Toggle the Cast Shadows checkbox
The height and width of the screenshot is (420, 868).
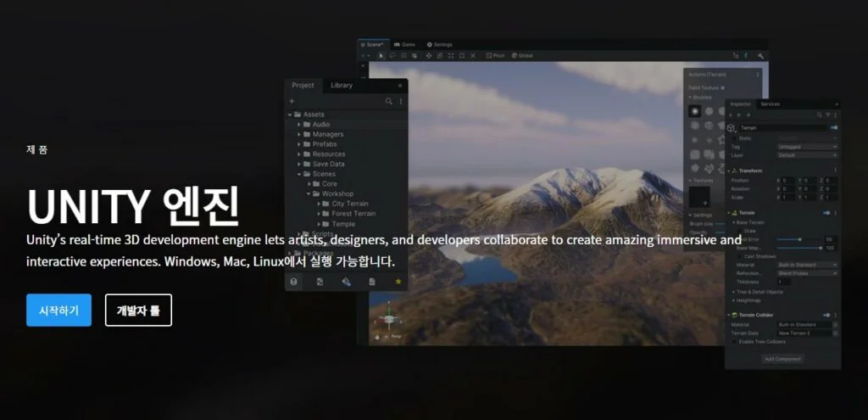739,256
